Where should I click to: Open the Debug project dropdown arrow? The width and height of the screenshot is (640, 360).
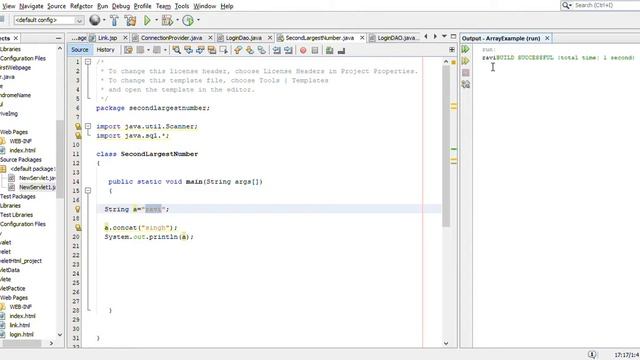[178, 20]
